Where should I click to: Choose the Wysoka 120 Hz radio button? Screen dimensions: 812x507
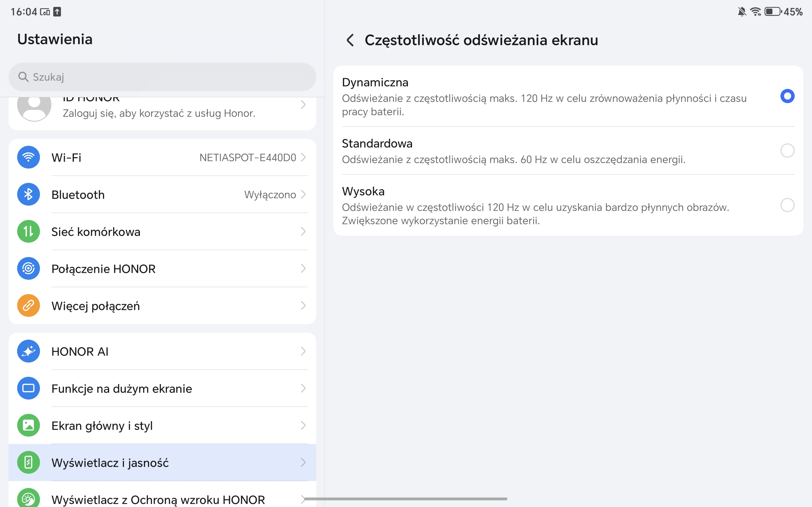(x=787, y=205)
